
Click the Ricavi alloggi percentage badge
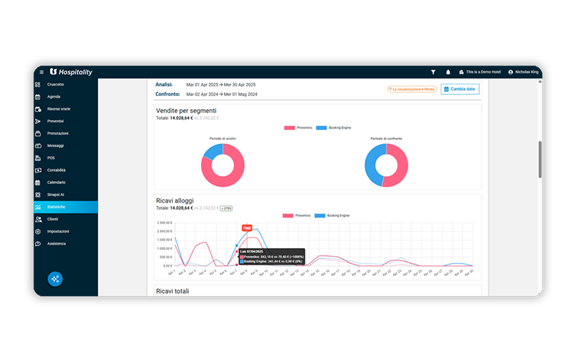pyautogui.click(x=226, y=208)
